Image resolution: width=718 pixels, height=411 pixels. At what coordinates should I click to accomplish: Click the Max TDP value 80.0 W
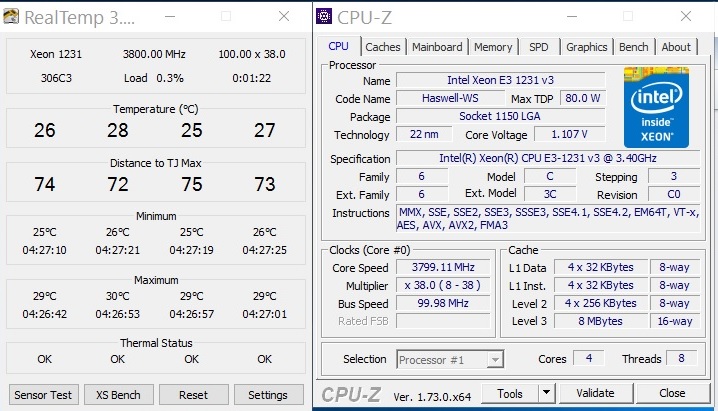coord(582,98)
